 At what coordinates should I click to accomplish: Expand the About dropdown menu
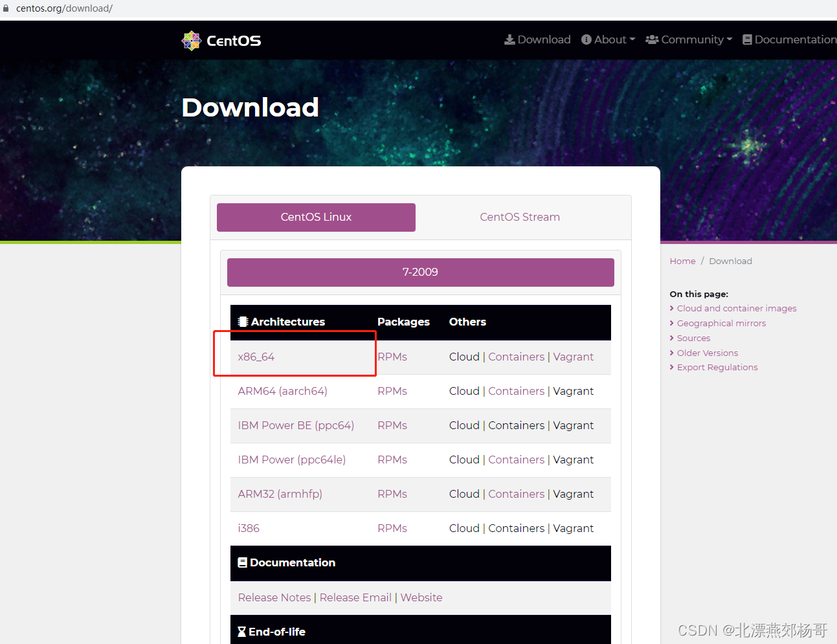click(608, 39)
